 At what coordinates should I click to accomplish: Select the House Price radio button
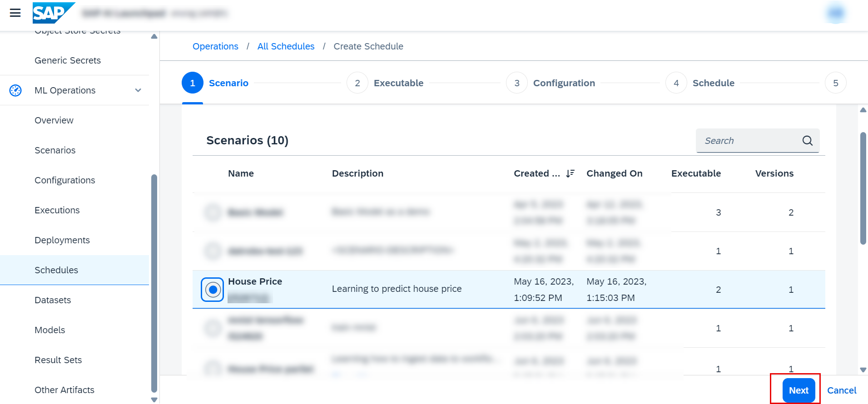[x=213, y=290]
